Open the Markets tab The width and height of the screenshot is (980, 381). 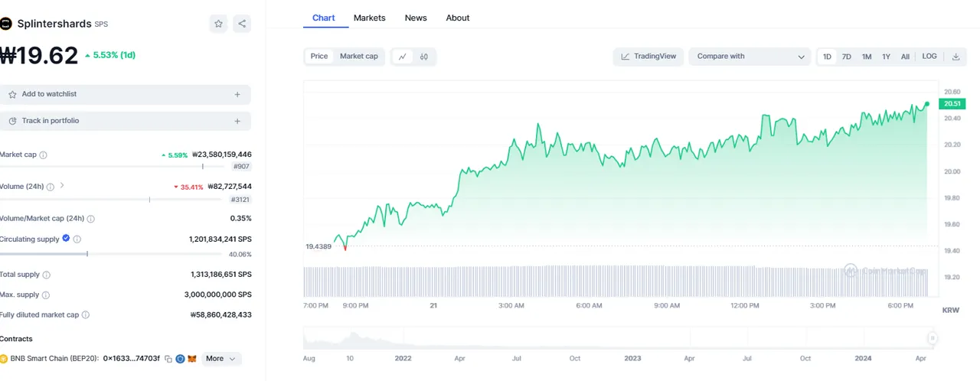(370, 18)
